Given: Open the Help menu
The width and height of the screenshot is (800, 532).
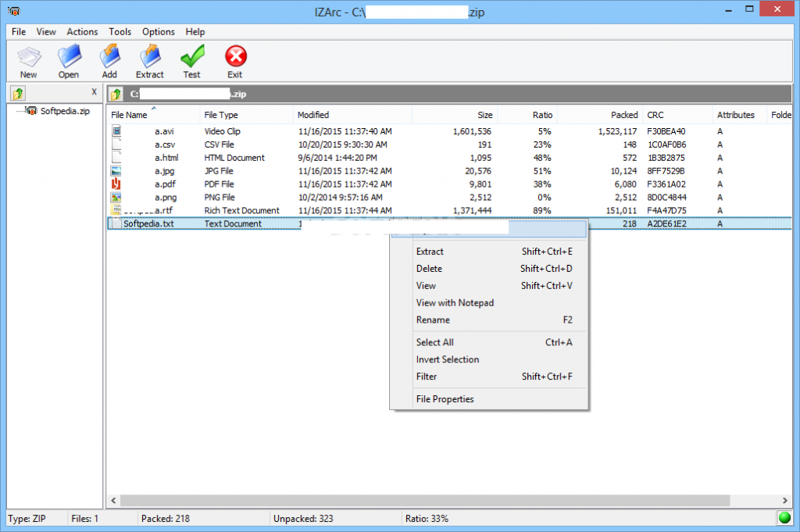Looking at the screenshot, I should pyautogui.click(x=195, y=31).
